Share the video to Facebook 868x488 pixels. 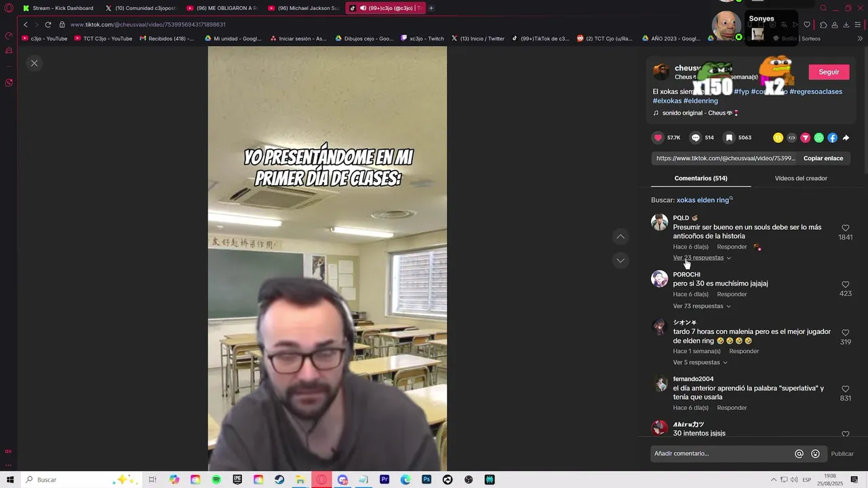[832, 138]
